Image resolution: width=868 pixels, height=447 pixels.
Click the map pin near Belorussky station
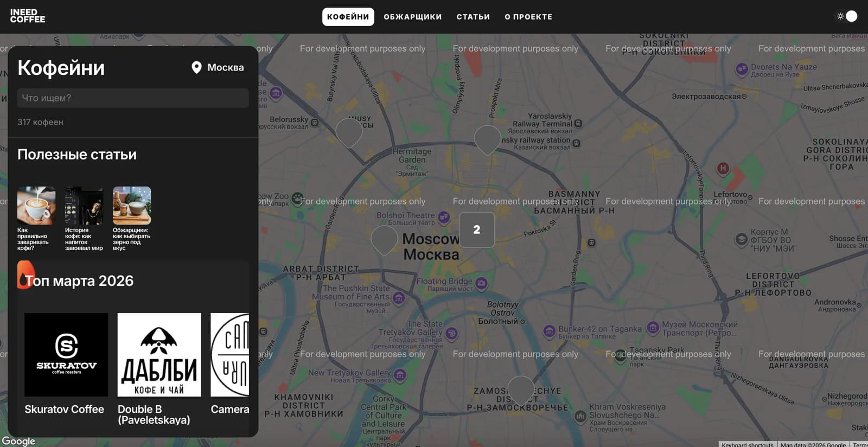pyautogui.click(x=349, y=132)
